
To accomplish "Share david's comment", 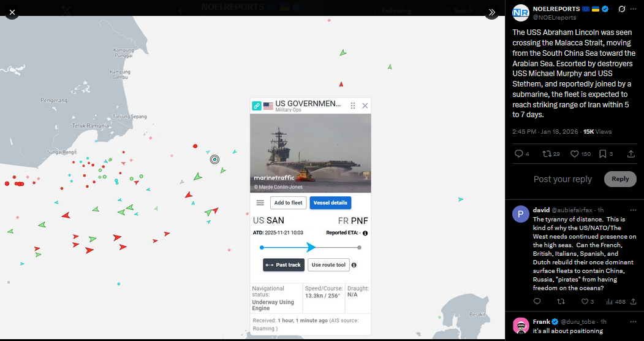I will tap(634, 302).
